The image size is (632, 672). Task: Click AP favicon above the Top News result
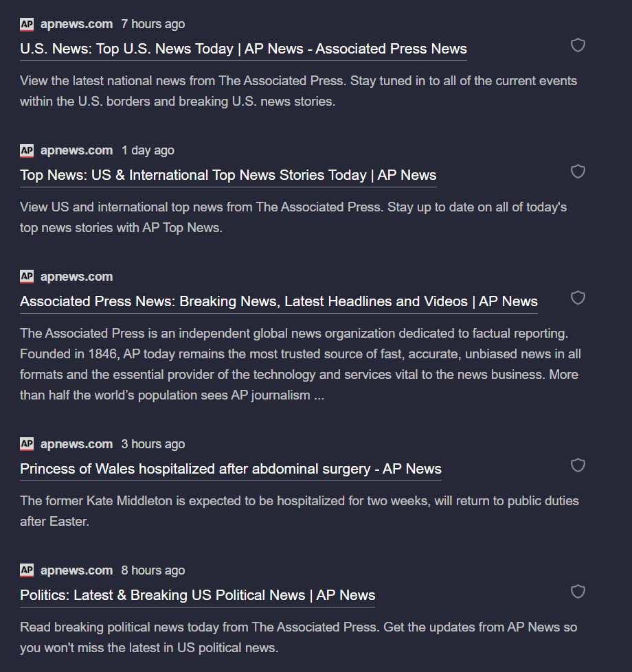tap(27, 151)
